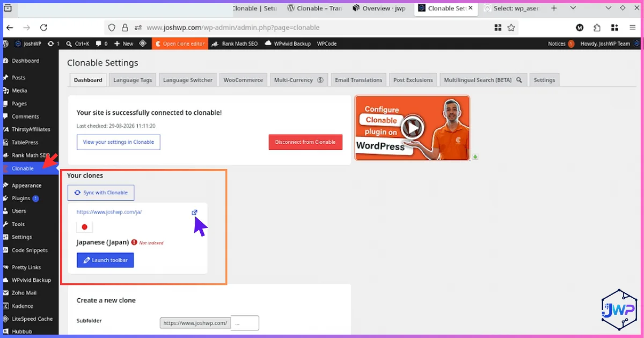Screen dimensions: 644x338
Task: Switch to the Language Tags tab
Action: (133, 80)
